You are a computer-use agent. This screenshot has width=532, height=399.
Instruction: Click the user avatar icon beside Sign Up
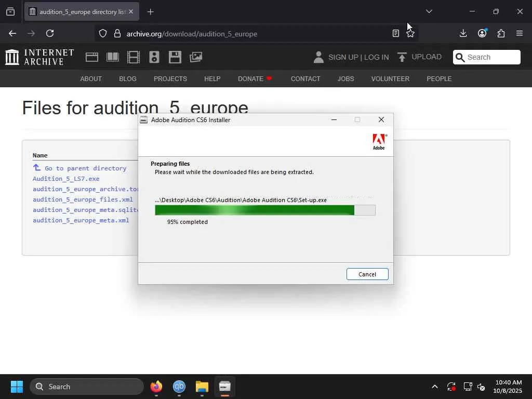tap(318, 57)
